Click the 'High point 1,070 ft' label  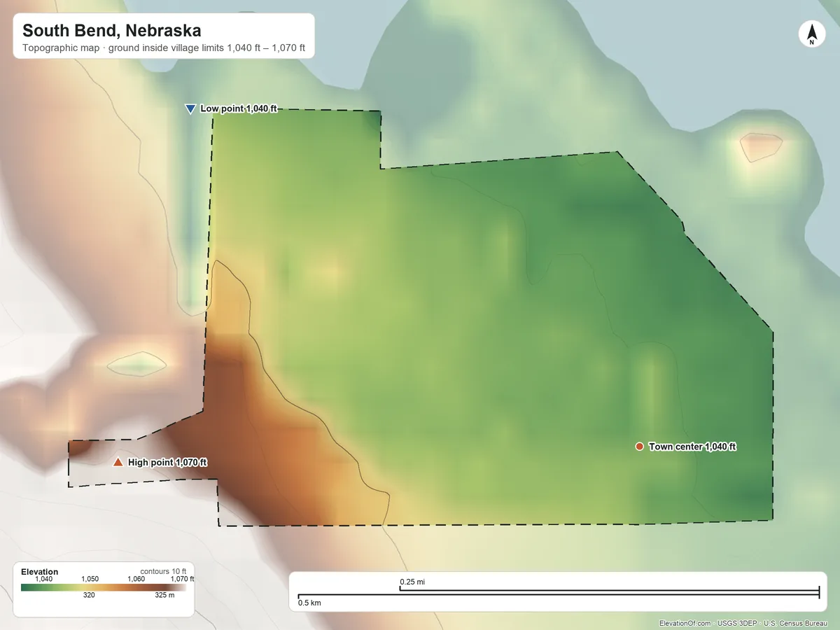tap(167, 463)
